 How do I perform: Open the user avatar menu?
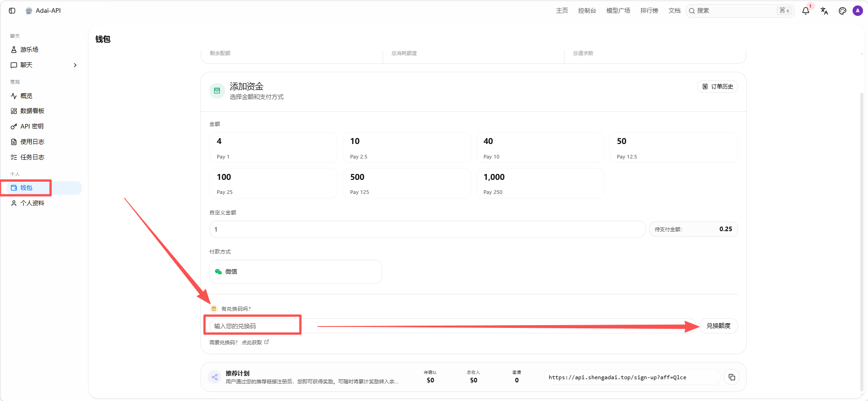tap(858, 11)
